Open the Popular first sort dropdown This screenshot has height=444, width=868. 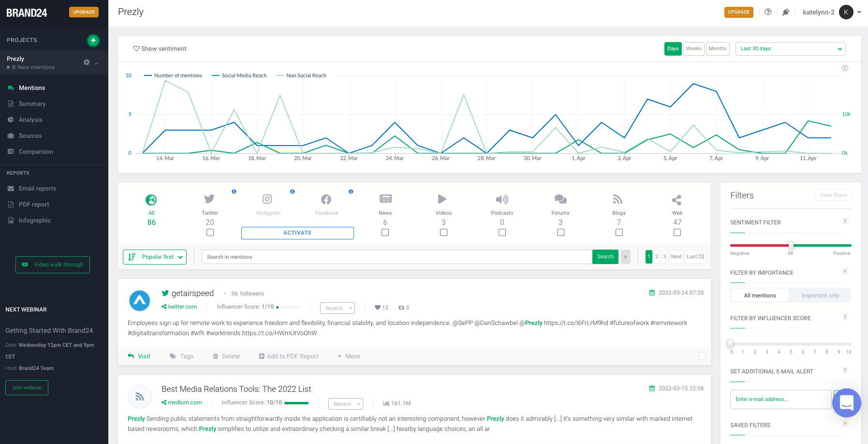(155, 257)
